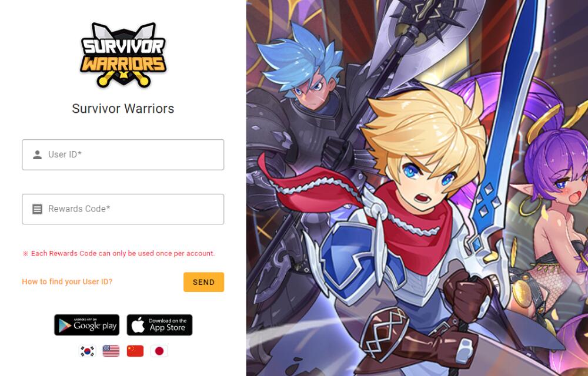Click the list icon beside Rewards Code
The width and height of the screenshot is (588, 376).
pyautogui.click(x=37, y=209)
